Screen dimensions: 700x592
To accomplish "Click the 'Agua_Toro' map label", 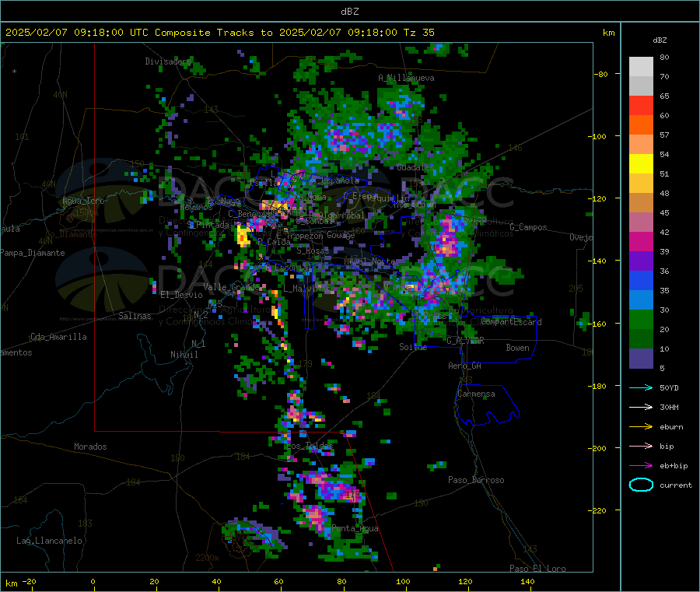I will coord(83,201).
